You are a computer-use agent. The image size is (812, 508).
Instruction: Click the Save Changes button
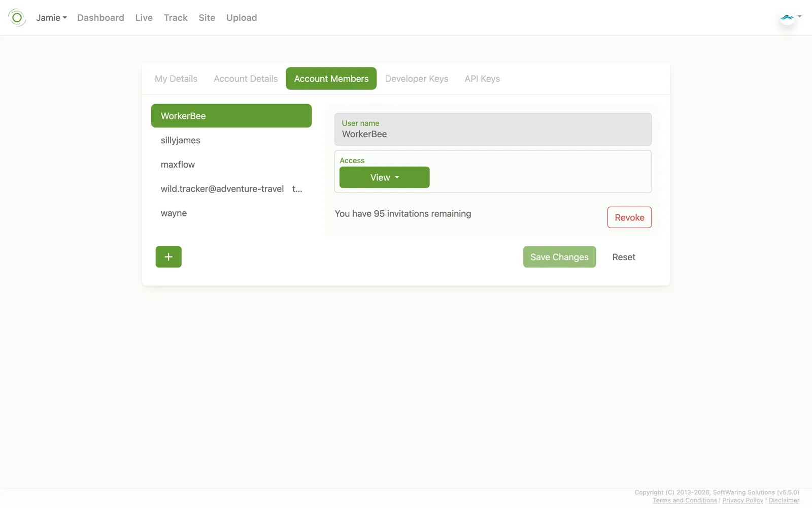point(559,257)
